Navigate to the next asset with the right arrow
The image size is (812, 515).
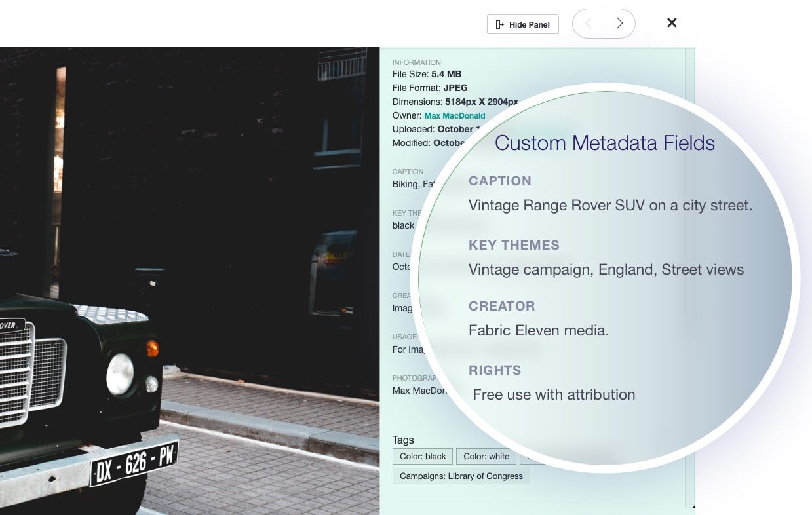[x=619, y=23]
